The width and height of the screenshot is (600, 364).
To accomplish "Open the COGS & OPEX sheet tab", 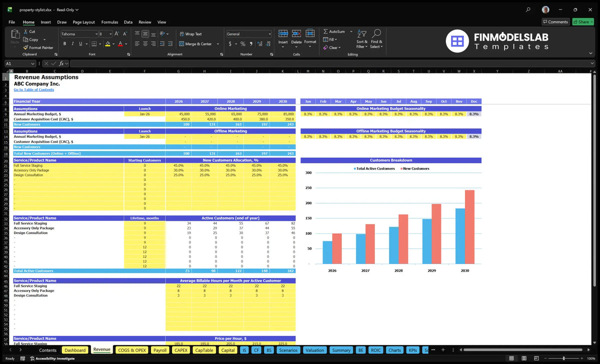I will [x=131, y=350].
